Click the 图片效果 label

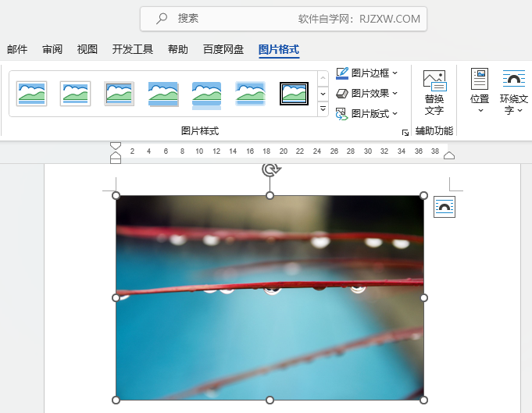pyautogui.click(x=370, y=93)
